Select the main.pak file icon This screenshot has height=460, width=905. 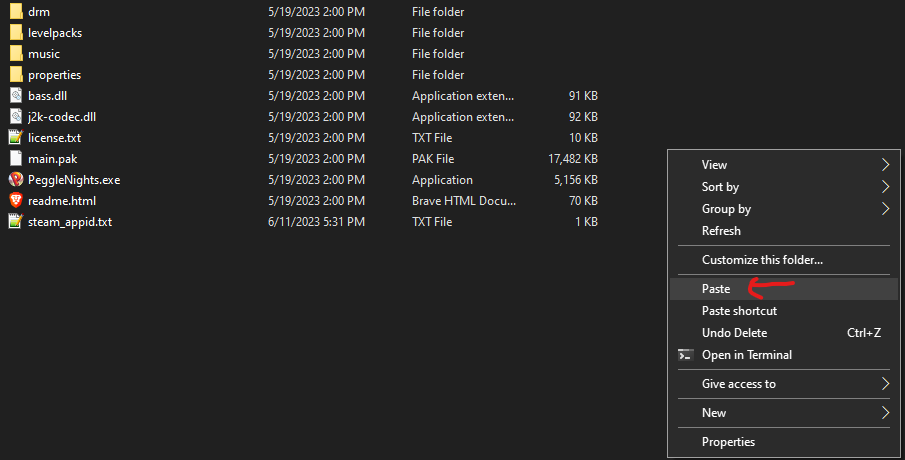16,159
